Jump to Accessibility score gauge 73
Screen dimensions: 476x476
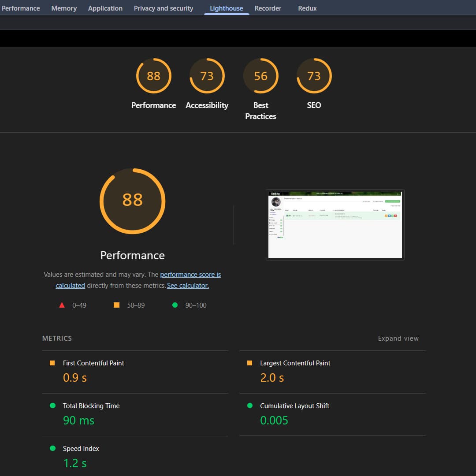(207, 76)
